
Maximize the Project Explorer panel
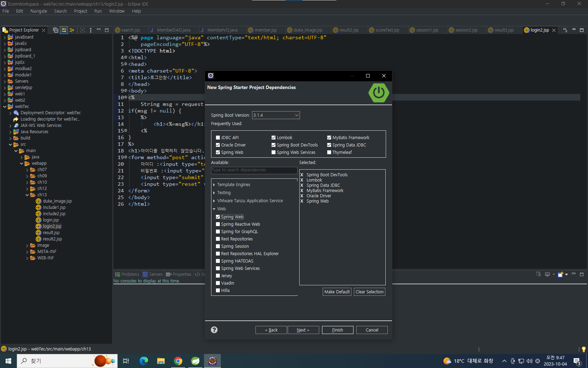(107, 30)
